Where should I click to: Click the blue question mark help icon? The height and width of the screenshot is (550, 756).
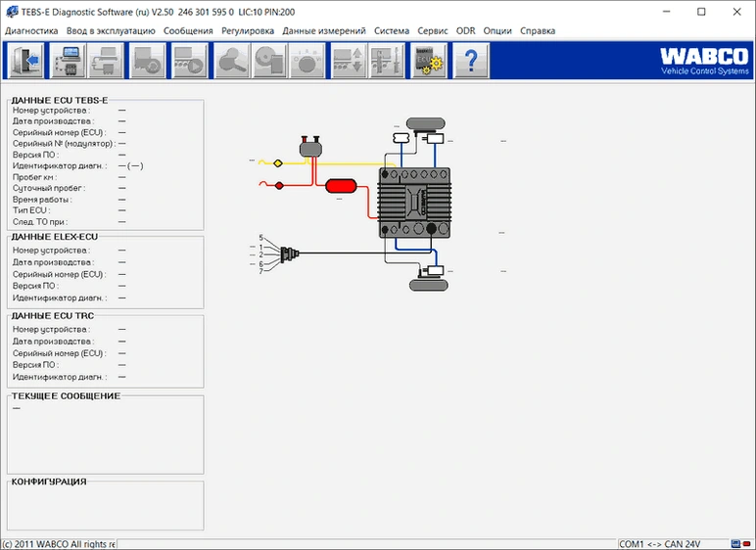click(x=471, y=61)
